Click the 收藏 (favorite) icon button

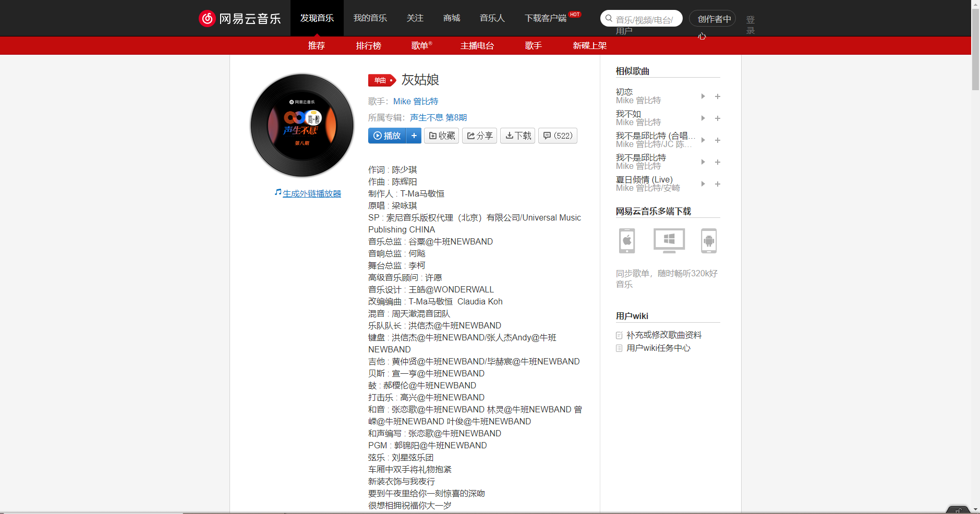point(441,136)
